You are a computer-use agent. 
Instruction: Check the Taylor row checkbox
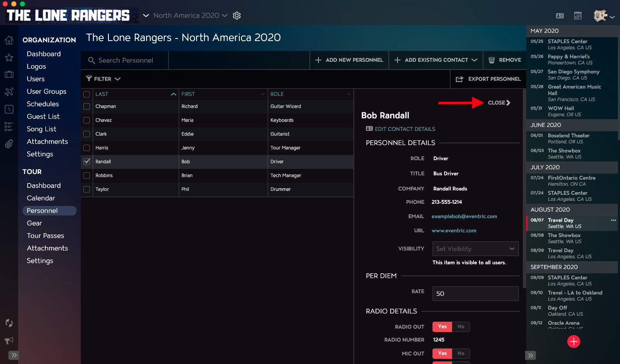coord(87,189)
